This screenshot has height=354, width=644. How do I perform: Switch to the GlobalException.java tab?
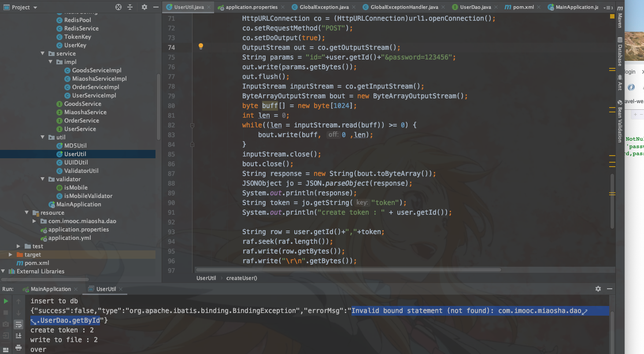(324, 7)
